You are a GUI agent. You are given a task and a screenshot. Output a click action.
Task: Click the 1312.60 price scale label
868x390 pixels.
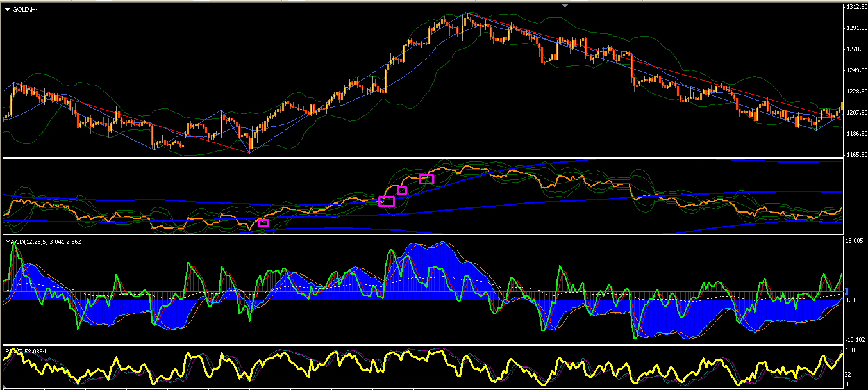click(x=856, y=8)
